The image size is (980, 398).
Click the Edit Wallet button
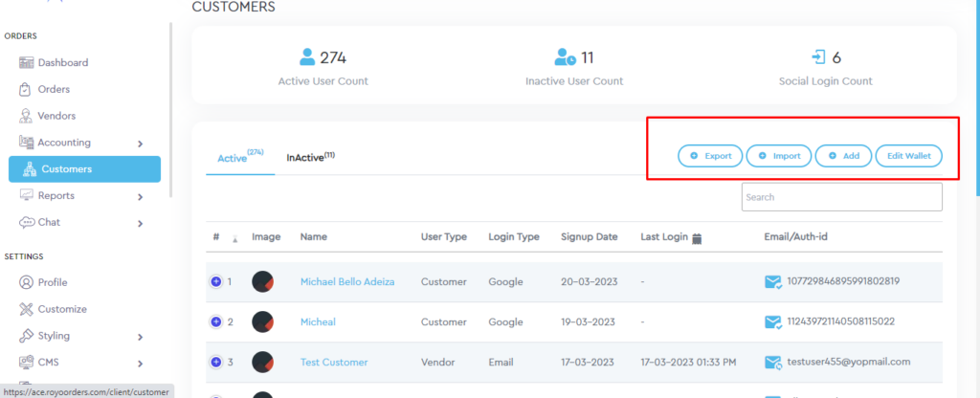click(x=908, y=156)
